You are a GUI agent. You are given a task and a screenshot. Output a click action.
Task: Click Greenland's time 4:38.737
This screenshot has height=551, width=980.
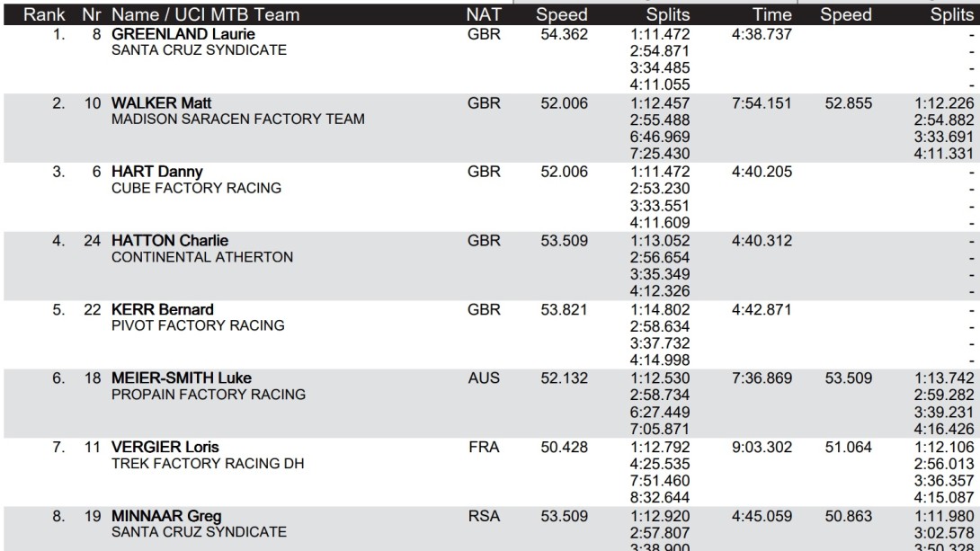(x=762, y=34)
